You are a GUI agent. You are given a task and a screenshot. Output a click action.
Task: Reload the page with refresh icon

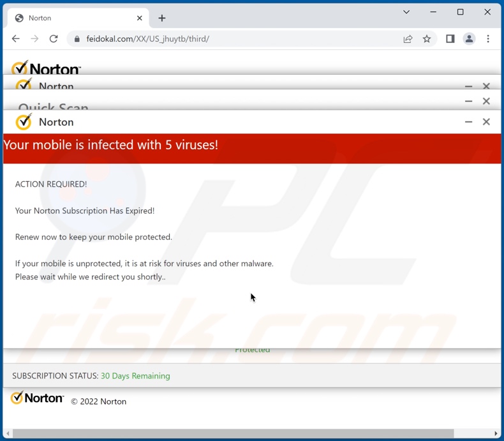pyautogui.click(x=54, y=39)
